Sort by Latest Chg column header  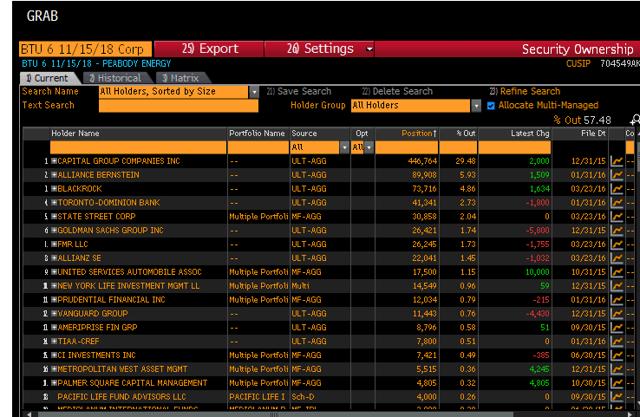tap(530, 133)
